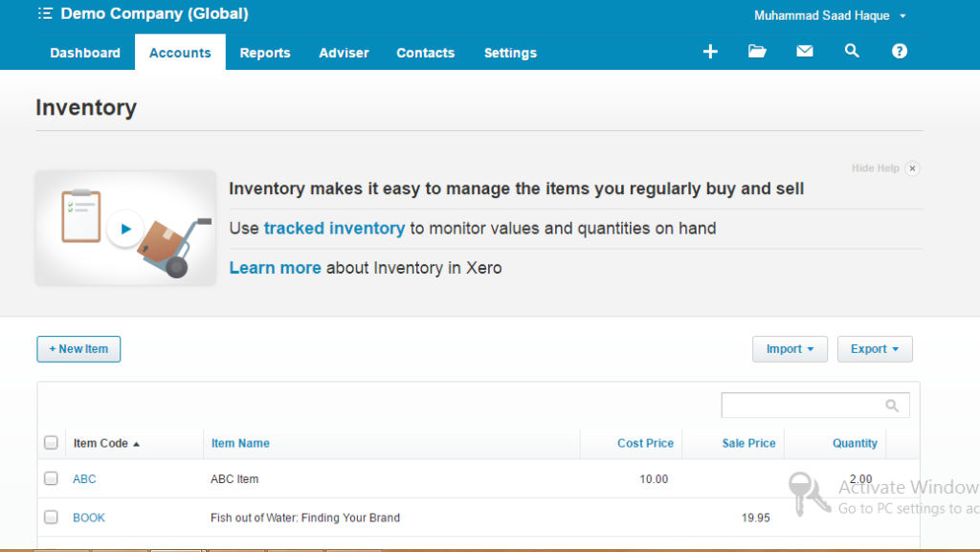The height and width of the screenshot is (552, 980).
Task: Open help via the question mark icon
Action: click(x=899, y=51)
